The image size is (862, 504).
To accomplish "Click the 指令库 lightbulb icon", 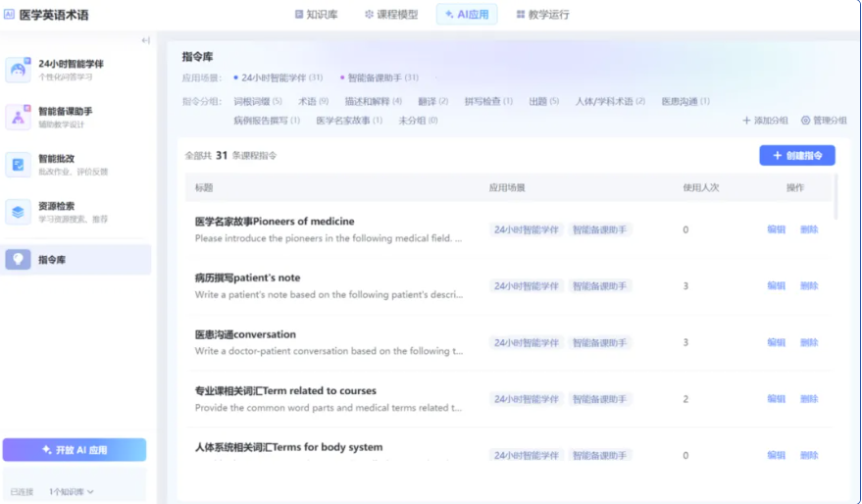I will (18, 259).
